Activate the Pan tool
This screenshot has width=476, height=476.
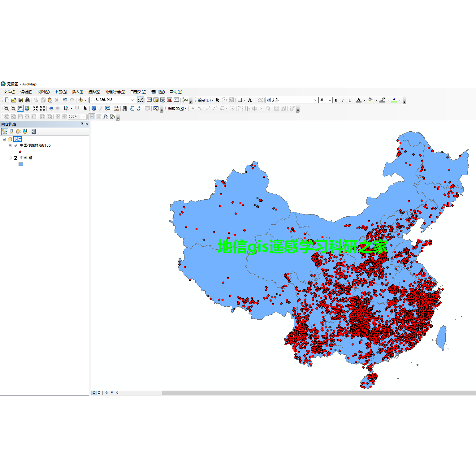point(20,108)
